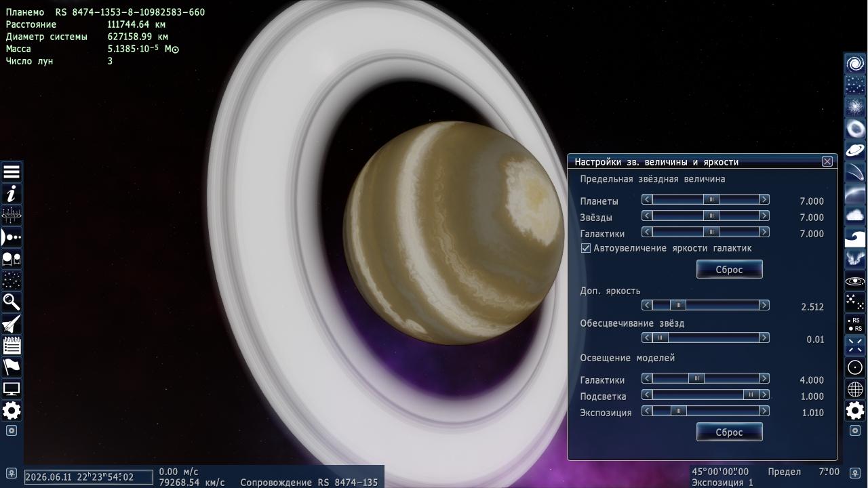The height and width of the screenshot is (488, 868).
Task: Decrease Звёзды magnitude with left arrow
Action: click(647, 216)
